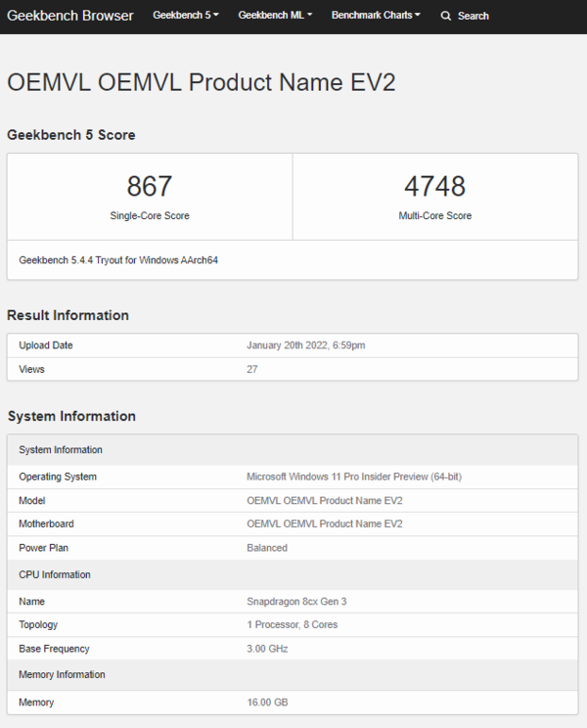Click the Topology row value

point(292,624)
